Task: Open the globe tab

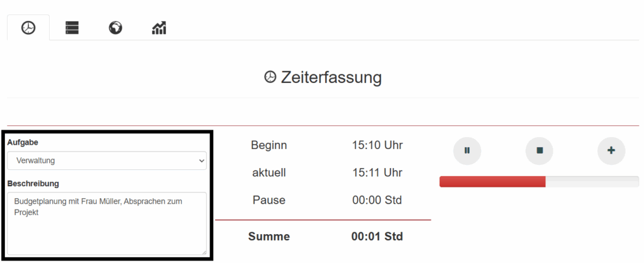Action: 115,28
